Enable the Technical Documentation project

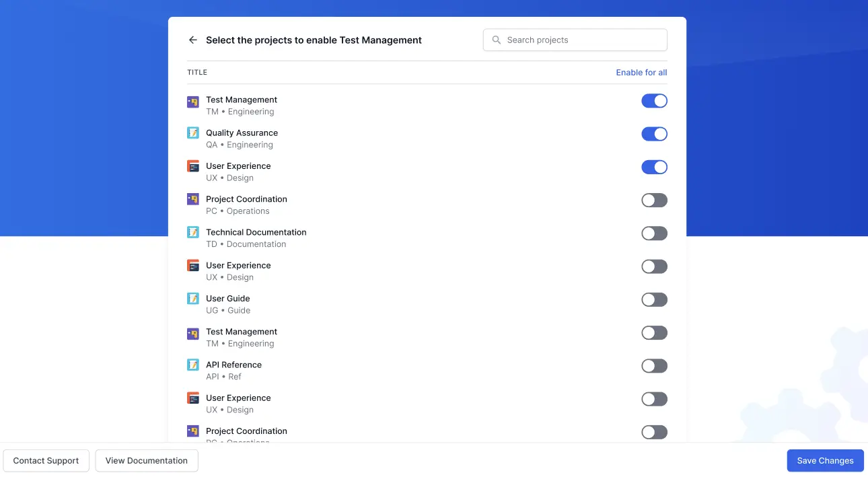(654, 233)
